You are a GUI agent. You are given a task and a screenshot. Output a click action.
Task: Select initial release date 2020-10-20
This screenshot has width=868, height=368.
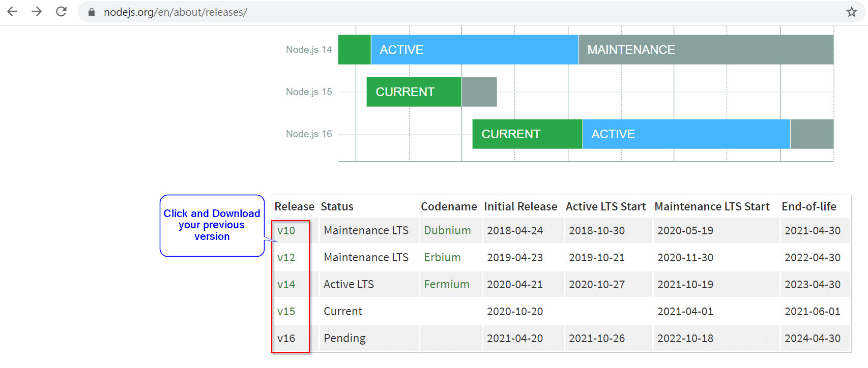(x=515, y=312)
